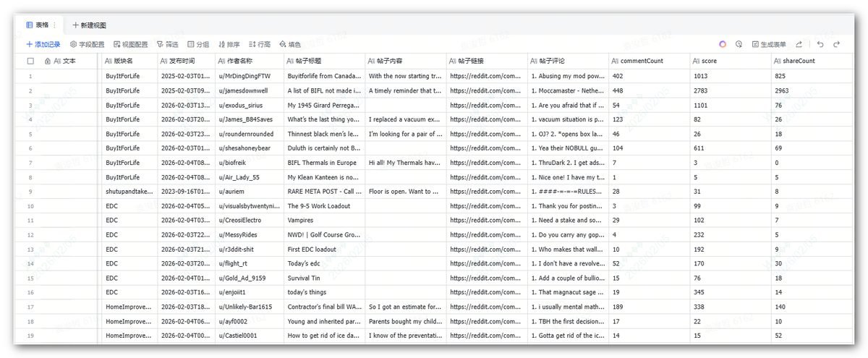Click commentCount cell 402

(x=649, y=76)
